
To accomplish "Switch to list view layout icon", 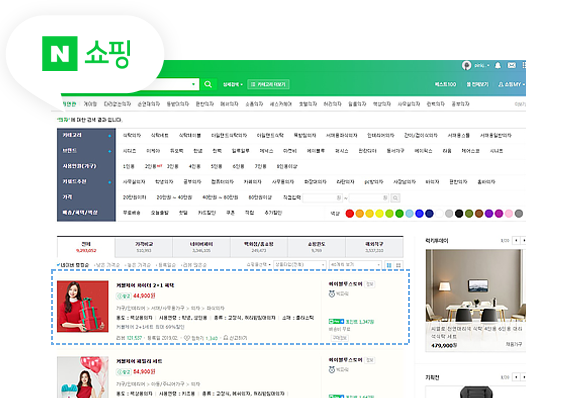I will coord(389,265).
